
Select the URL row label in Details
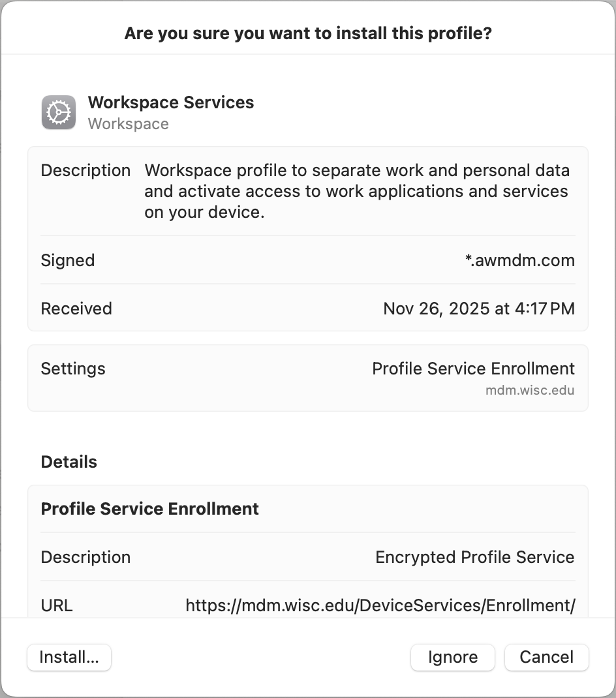click(x=57, y=605)
